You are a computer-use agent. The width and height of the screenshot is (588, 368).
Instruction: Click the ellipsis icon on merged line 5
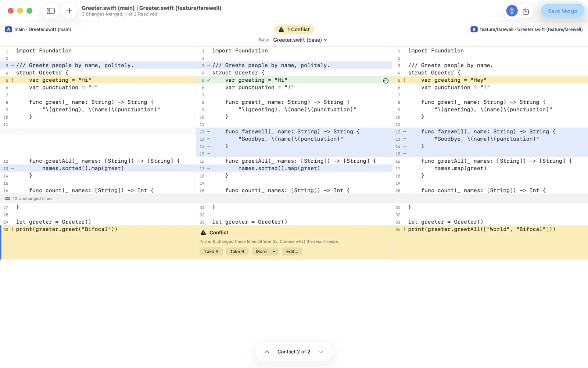pyautogui.click(x=386, y=81)
